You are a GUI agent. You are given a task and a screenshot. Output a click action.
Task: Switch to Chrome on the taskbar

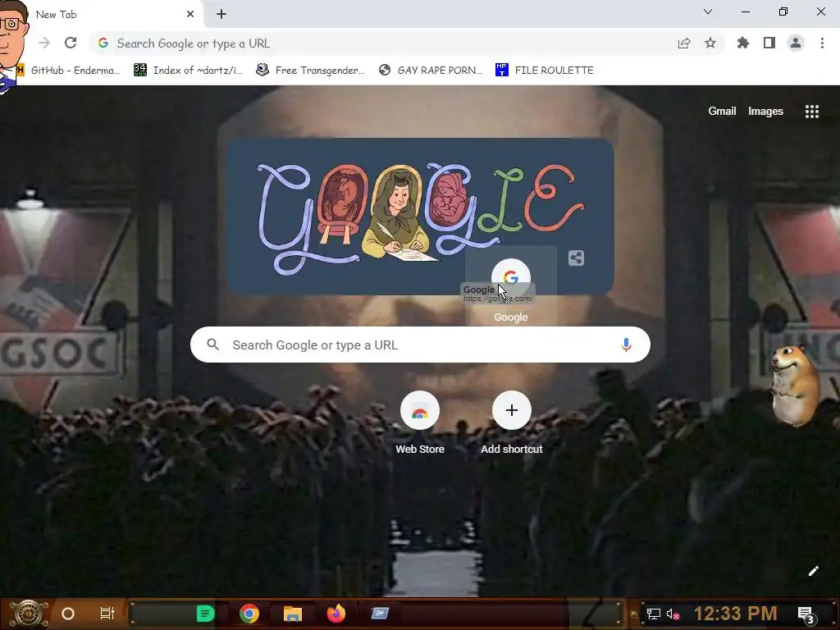[249, 614]
